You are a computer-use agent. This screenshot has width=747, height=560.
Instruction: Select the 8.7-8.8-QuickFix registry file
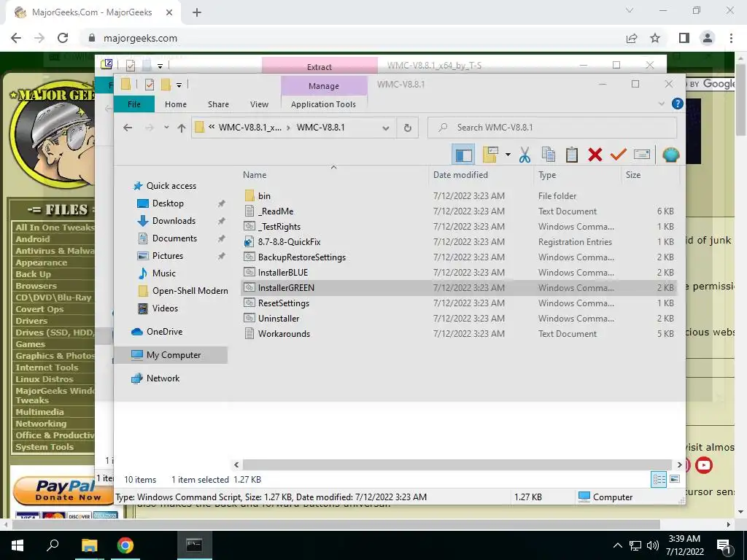pyautogui.click(x=289, y=241)
